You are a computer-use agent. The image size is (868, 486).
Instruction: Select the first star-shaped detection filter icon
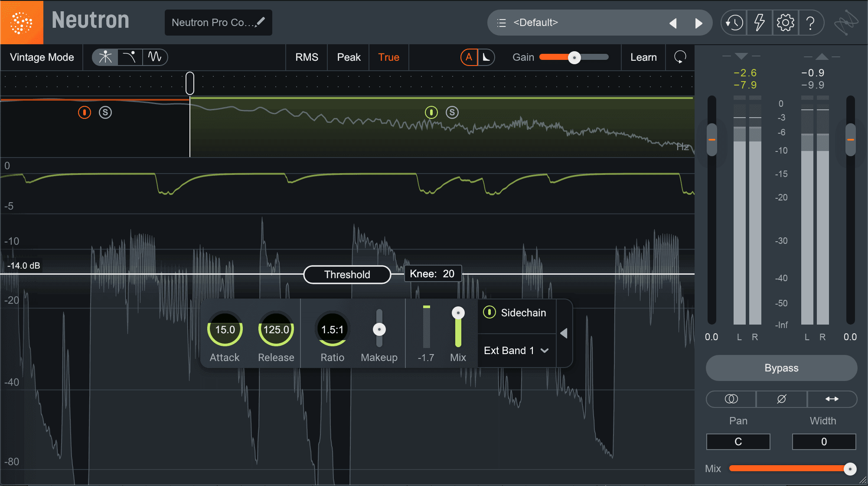coord(105,57)
